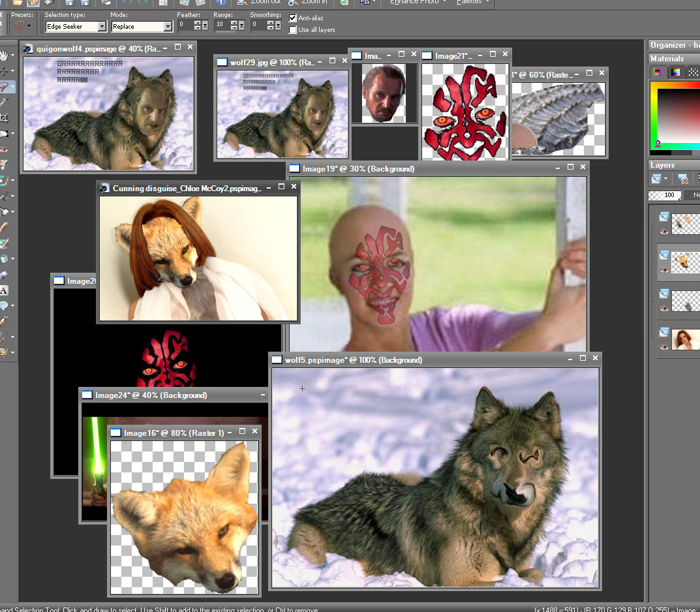Select the Clone Brush tool

[x=4, y=180]
